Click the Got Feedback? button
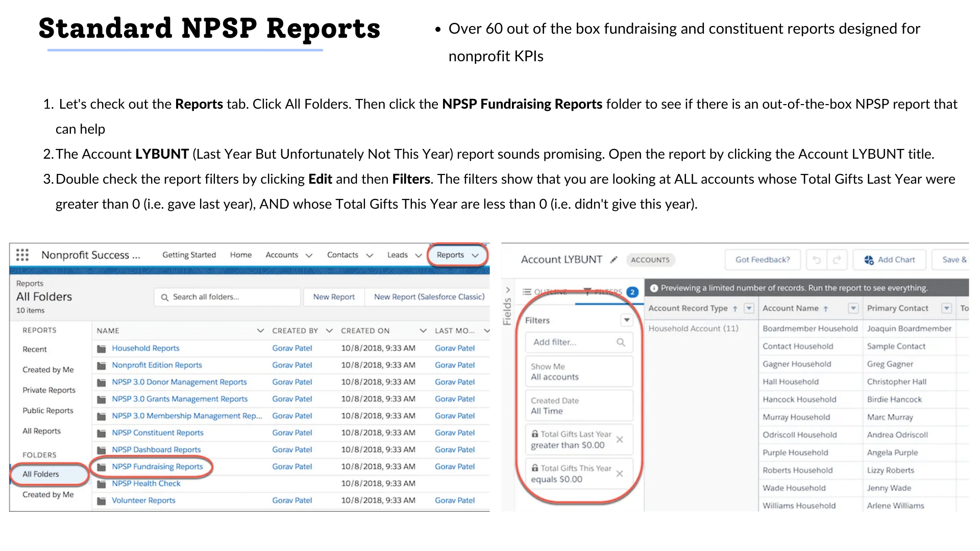Viewport: 980px width, 551px height. 763,260
